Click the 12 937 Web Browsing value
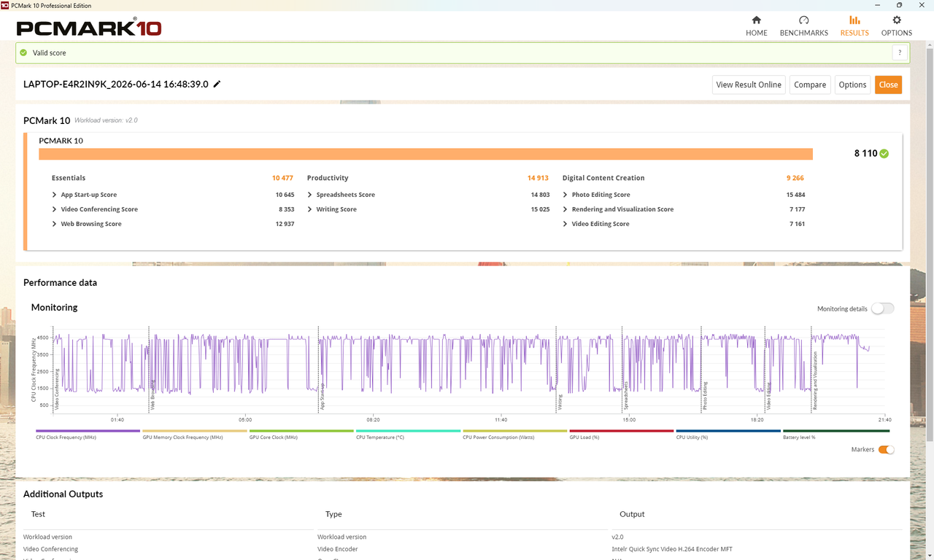934x560 pixels. coord(285,224)
